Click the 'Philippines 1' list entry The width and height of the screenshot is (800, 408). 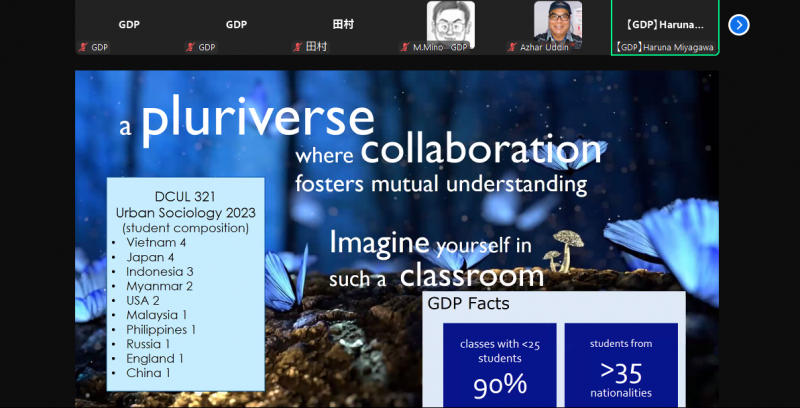(x=161, y=329)
